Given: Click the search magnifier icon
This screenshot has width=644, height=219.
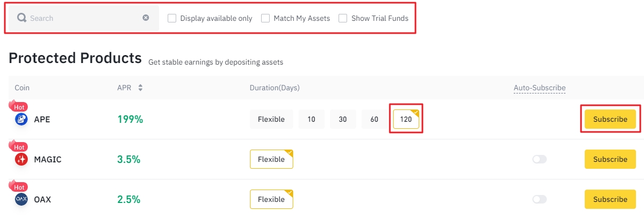Looking at the screenshot, I should tap(22, 18).
